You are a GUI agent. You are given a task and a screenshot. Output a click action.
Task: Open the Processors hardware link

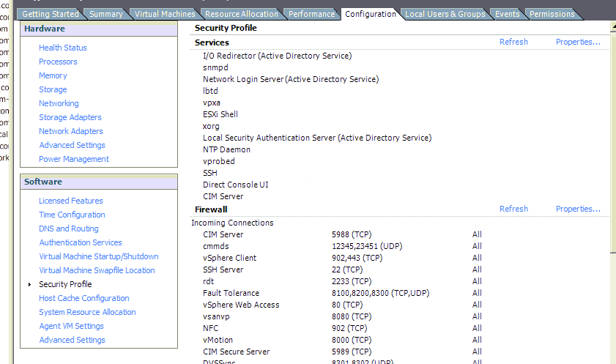(58, 62)
